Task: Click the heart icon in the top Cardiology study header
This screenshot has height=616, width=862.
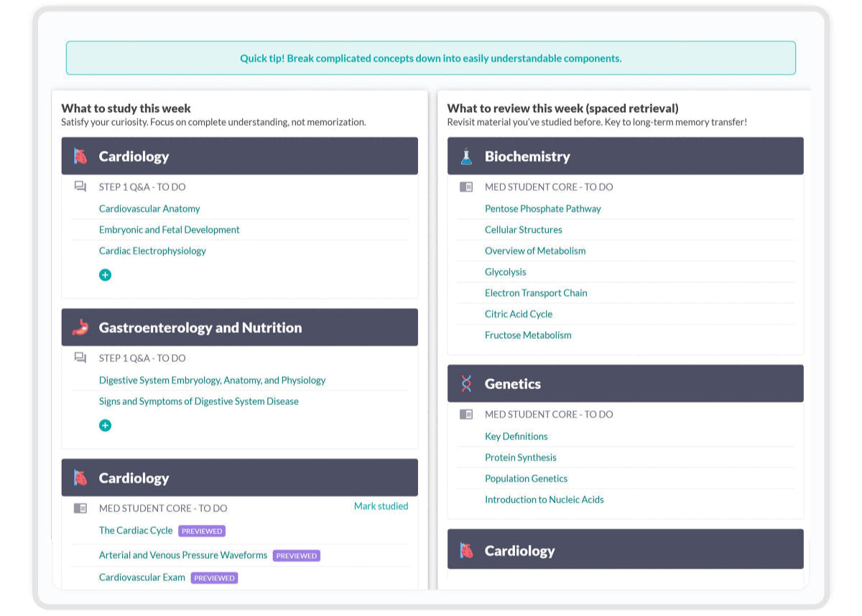Action: [x=80, y=157]
